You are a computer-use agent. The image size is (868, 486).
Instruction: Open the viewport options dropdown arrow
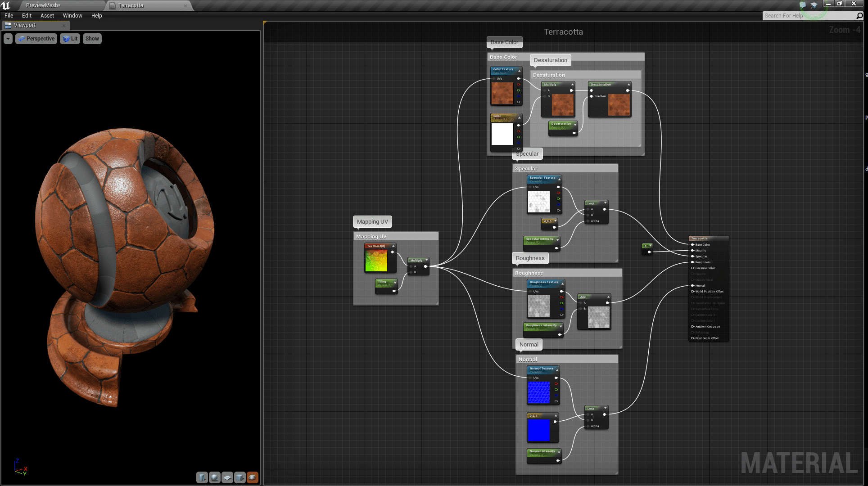coord(8,39)
